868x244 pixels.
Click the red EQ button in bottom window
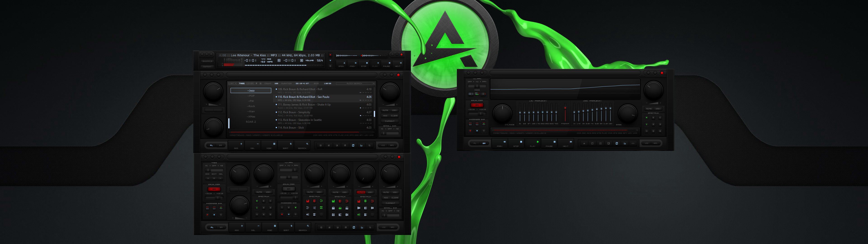pos(214,189)
